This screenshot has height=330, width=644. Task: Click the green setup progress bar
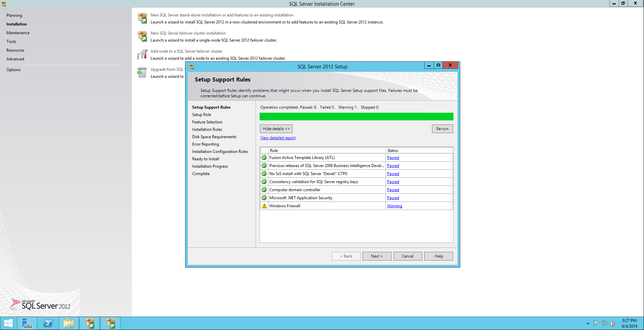(356, 116)
